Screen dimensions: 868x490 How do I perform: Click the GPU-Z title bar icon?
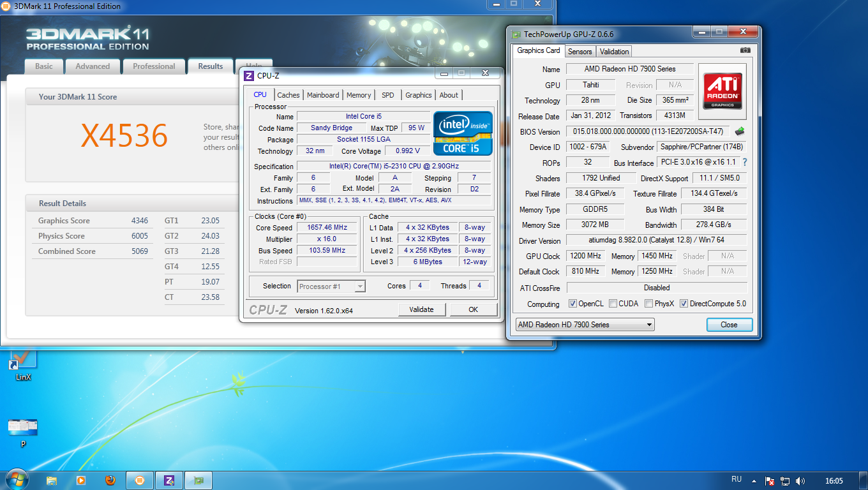point(516,34)
